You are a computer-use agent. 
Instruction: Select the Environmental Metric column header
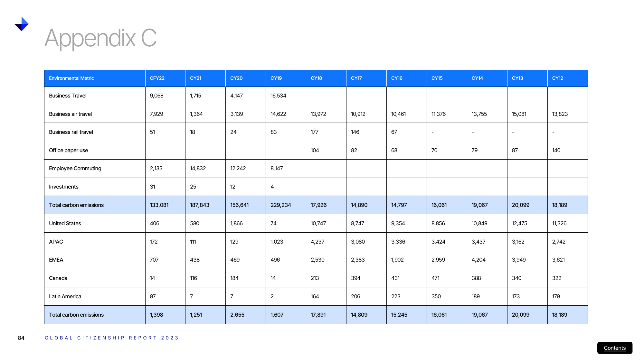(71, 78)
